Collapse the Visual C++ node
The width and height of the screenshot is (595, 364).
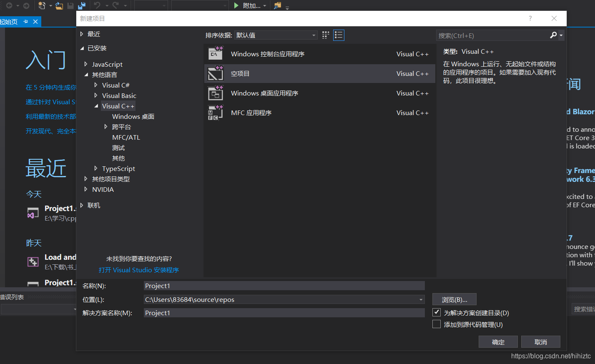point(96,106)
